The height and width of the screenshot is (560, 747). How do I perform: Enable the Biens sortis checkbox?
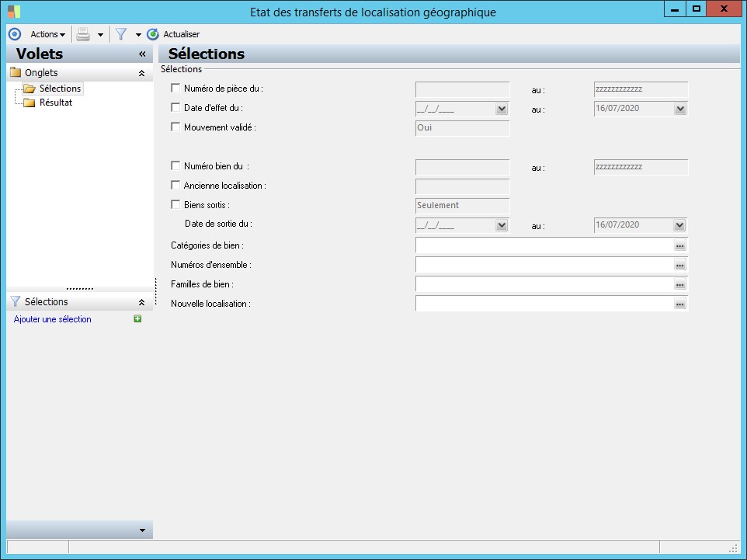click(175, 204)
